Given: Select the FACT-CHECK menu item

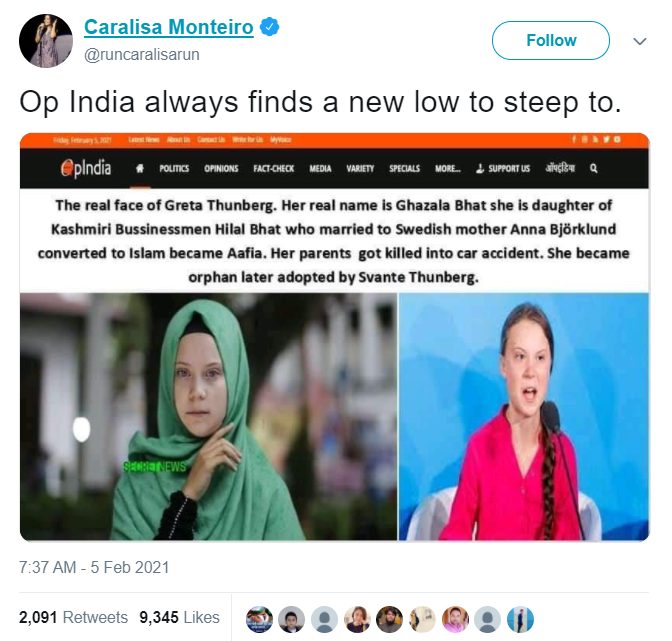Looking at the screenshot, I should tap(273, 168).
